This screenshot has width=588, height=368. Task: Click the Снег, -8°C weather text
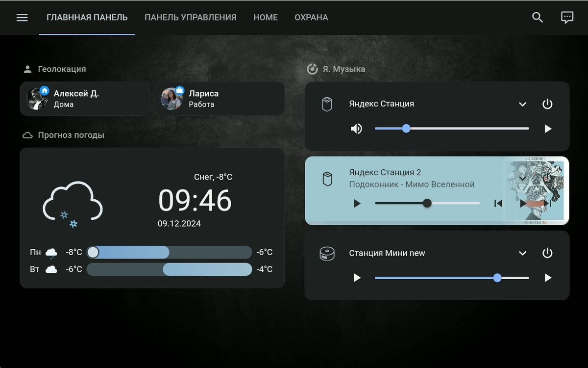pos(213,177)
